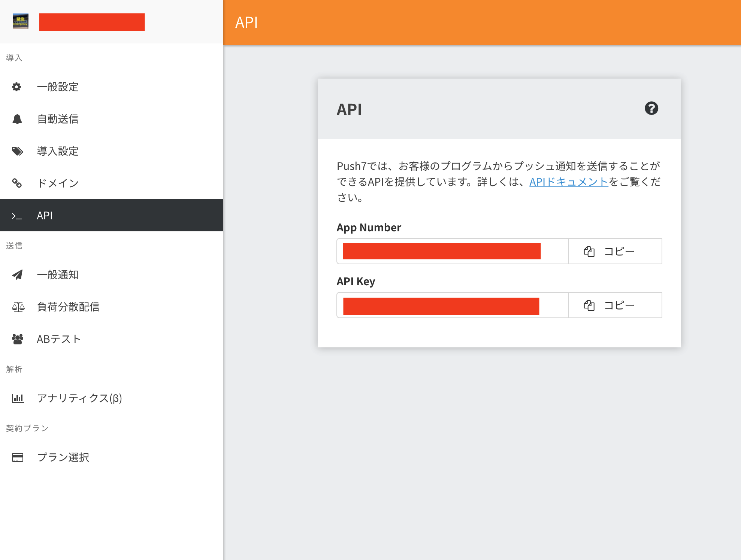Click the tags icon next to 導入設定
741x560 pixels.
click(17, 151)
